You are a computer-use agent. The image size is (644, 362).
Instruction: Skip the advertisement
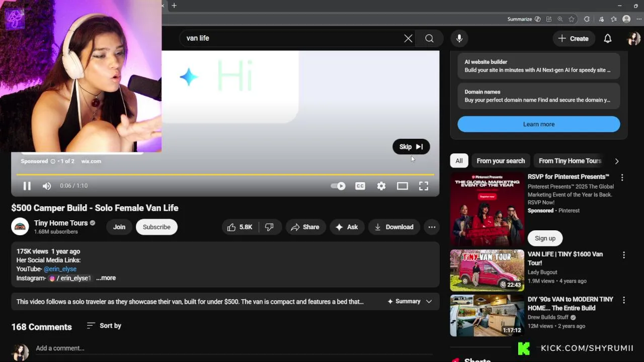[x=411, y=147]
